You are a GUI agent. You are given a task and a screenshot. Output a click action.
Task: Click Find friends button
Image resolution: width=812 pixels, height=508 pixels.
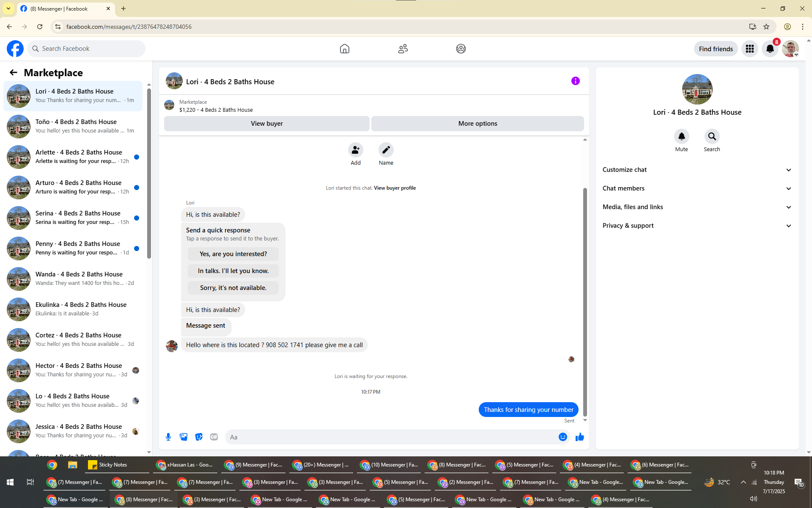[716, 49]
